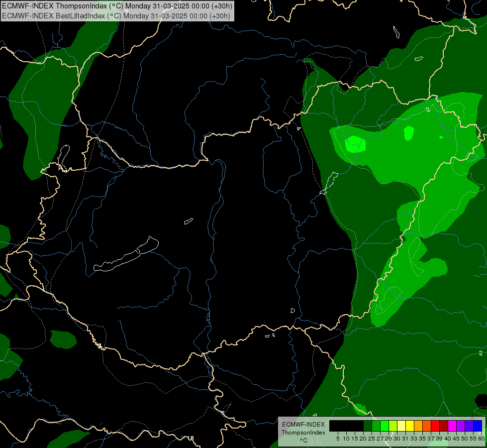487x448 pixels.
Task: Click the legend scale value 29
Action: click(x=389, y=439)
